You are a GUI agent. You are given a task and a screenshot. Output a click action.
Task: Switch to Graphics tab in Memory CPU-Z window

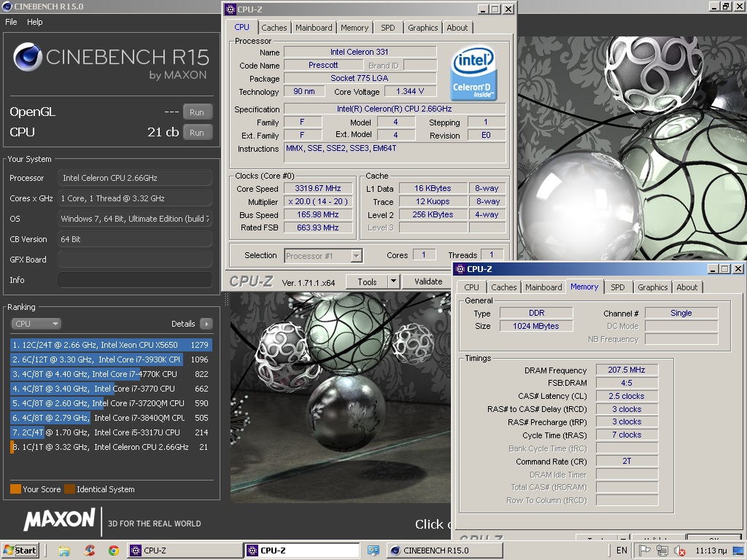pos(652,287)
